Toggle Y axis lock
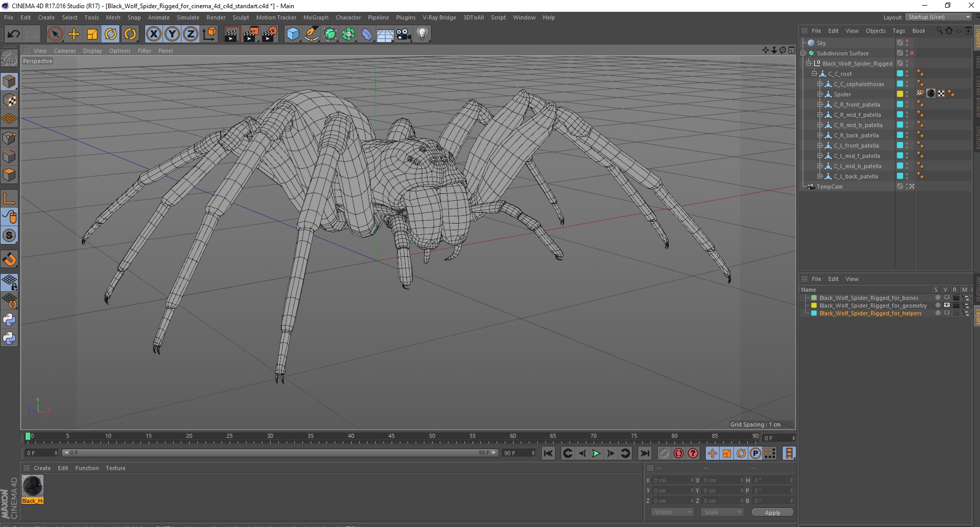The image size is (980, 527). pos(172,34)
